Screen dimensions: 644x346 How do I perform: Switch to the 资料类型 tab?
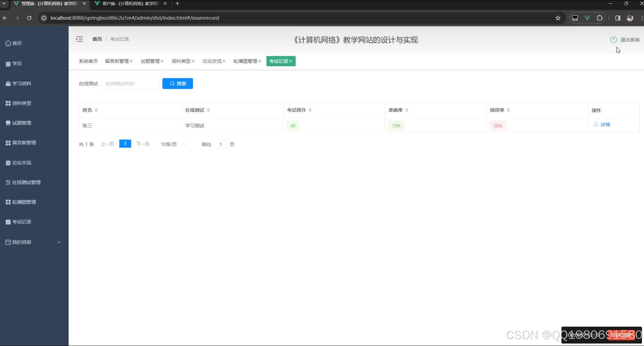[x=181, y=61]
